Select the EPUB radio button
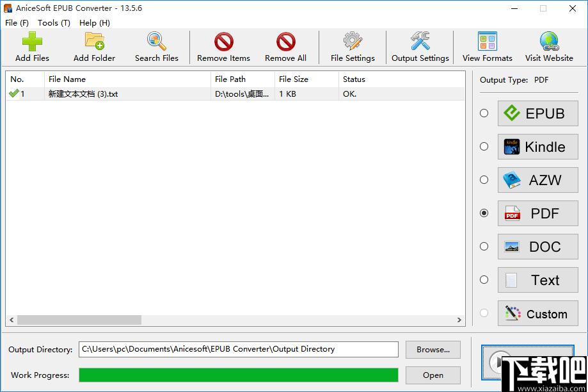The height and width of the screenshot is (392, 588). point(484,113)
